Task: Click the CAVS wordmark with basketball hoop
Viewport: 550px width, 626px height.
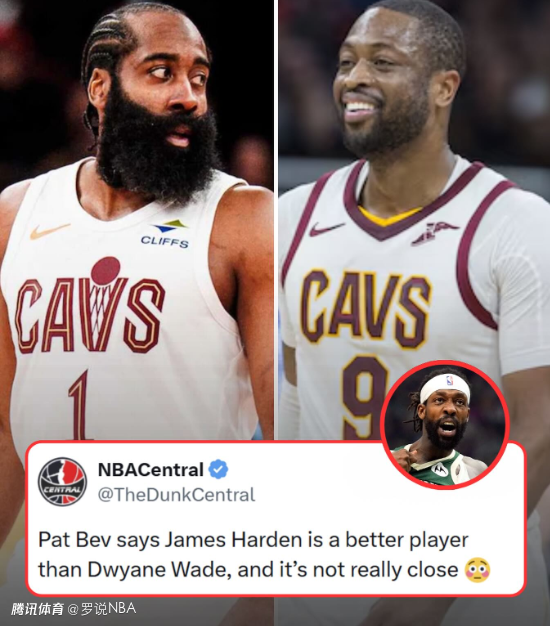Action: 89,307
